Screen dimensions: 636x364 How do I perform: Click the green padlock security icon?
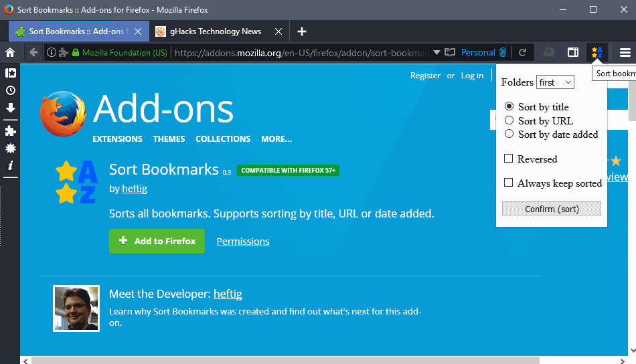[76, 52]
